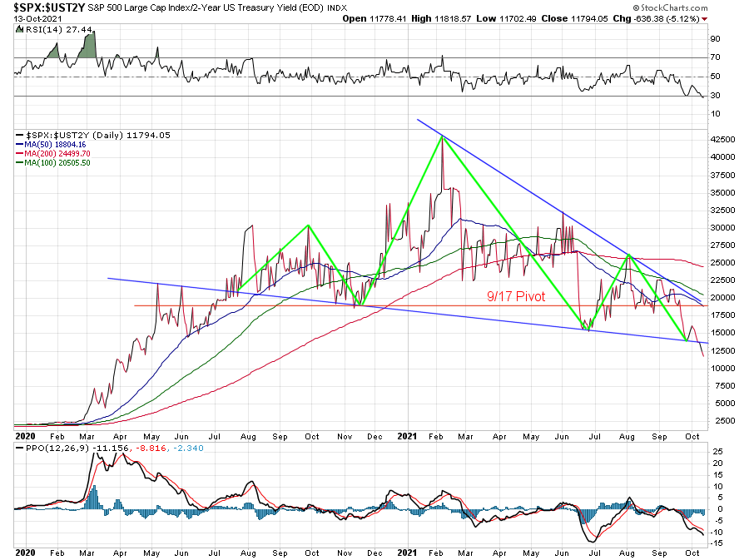Click the 25 level on PPO axis
The image size is (749, 560).
pos(717,452)
